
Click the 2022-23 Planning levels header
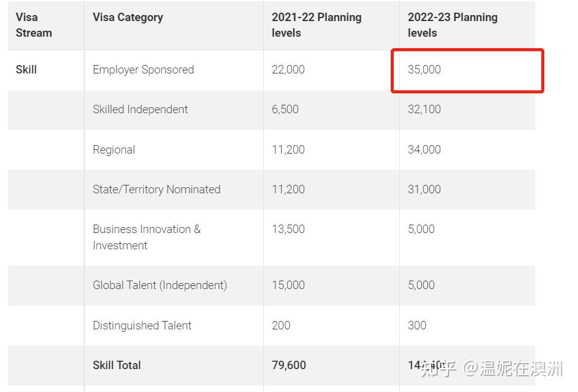click(x=452, y=25)
